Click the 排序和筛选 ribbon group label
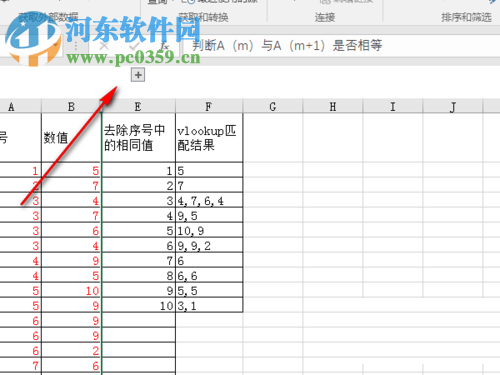 click(x=467, y=17)
